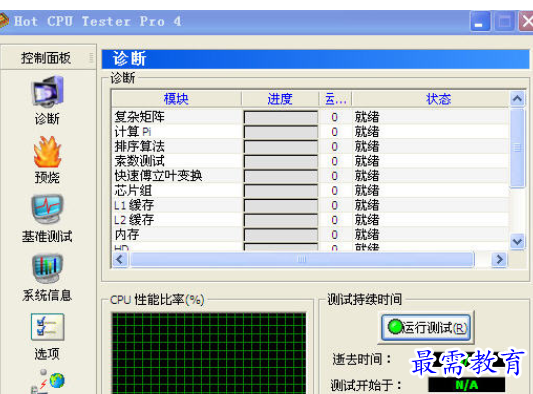Viewport: 533px width, 394px height.
Task: Select the 排序算法 module row
Action: coord(310,147)
